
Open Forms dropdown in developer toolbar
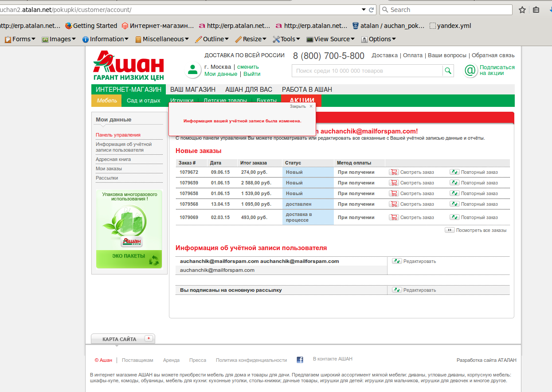tap(20, 39)
